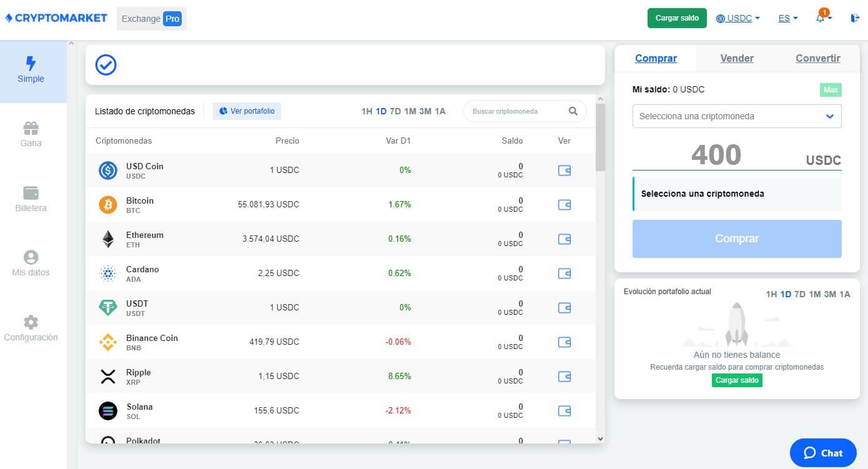
Task: Open the USDC currency dropdown
Action: point(738,18)
